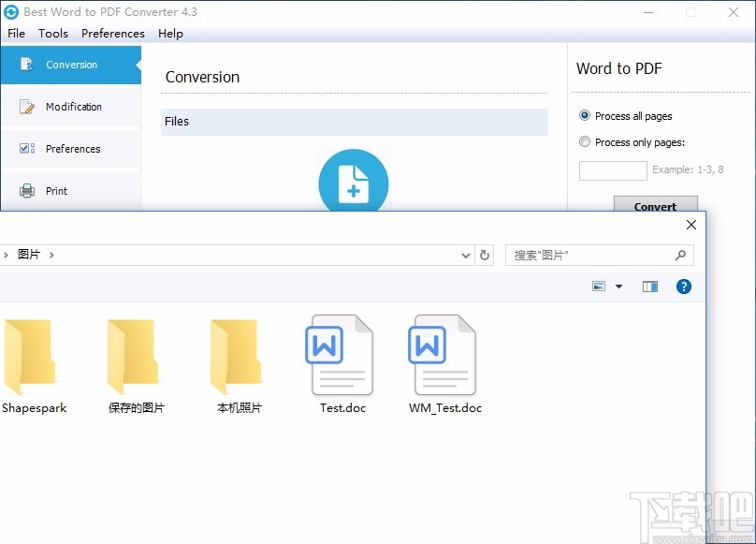This screenshot has height=544, width=756.
Task: Choose the Process only pages option
Action: pos(585,141)
